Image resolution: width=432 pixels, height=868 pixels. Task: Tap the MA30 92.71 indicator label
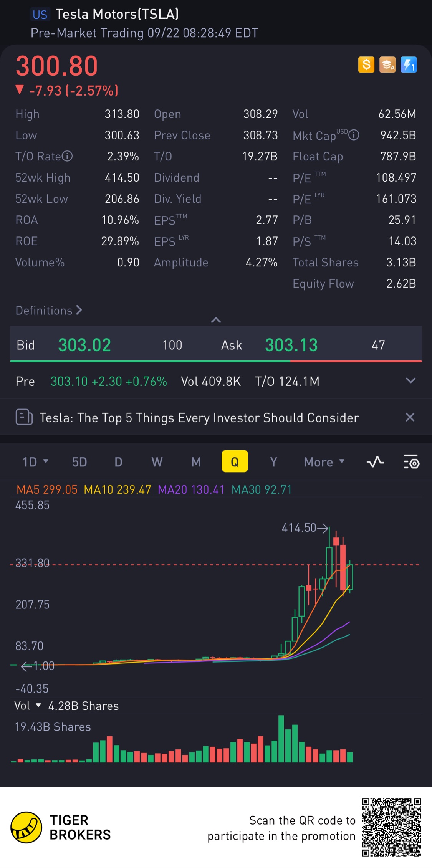[x=262, y=489]
